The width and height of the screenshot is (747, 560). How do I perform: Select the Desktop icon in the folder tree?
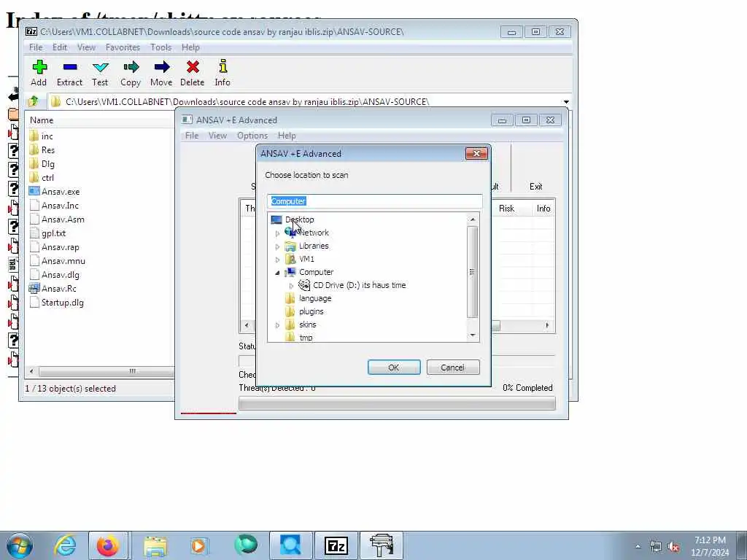point(276,219)
